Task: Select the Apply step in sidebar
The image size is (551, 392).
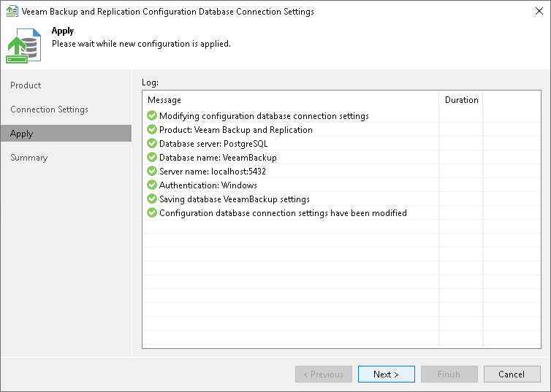Action: (x=66, y=134)
